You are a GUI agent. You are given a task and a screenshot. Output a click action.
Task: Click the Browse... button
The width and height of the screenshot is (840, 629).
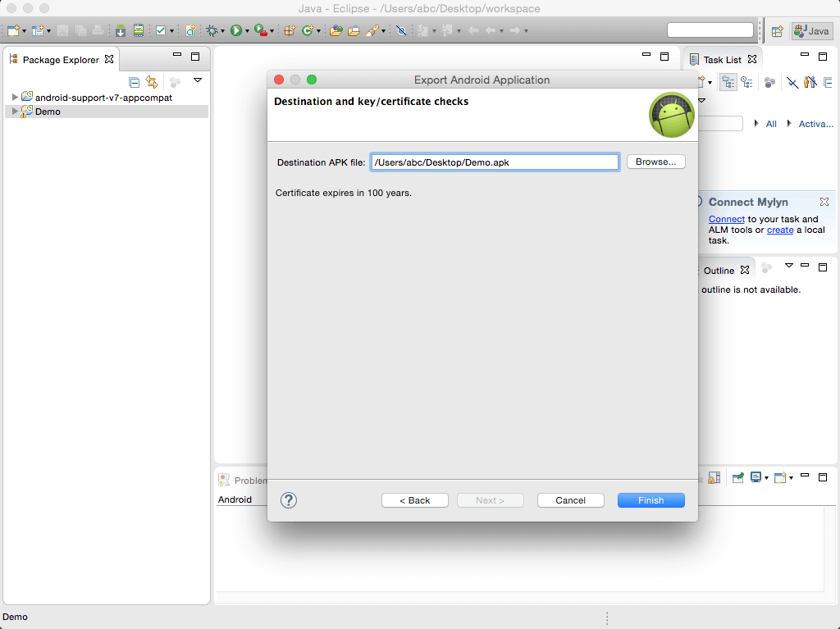655,162
